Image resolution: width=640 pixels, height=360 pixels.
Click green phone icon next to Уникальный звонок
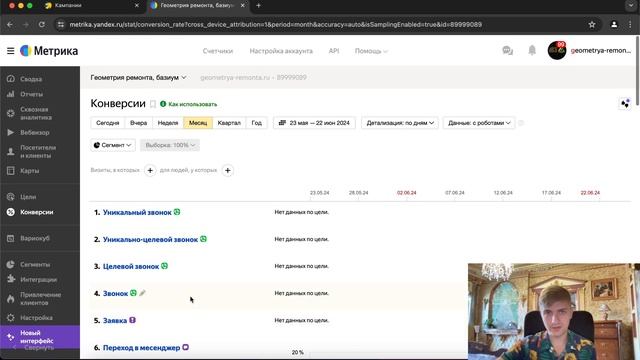pos(177,212)
